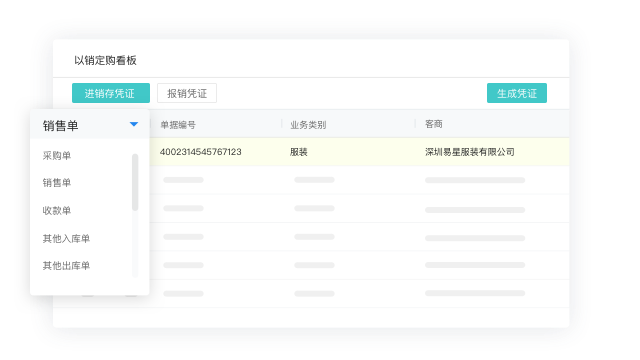640x360 pixels.
Task: Click the 业务类别 column header
Action: point(308,124)
